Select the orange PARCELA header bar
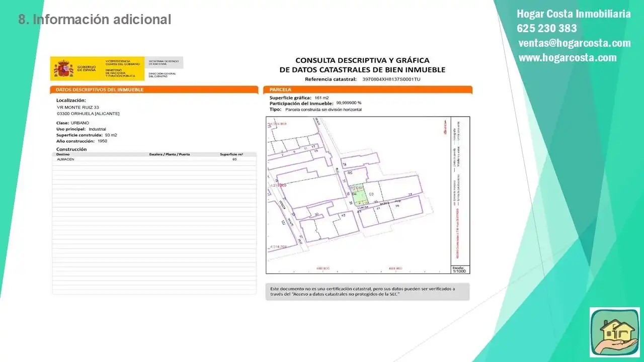644x362 pixels. click(368, 89)
